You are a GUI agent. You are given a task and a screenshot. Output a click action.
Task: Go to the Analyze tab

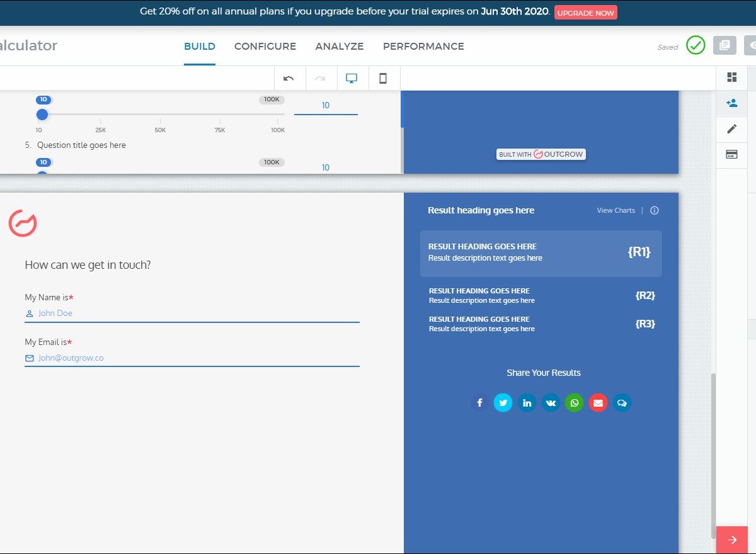point(340,47)
